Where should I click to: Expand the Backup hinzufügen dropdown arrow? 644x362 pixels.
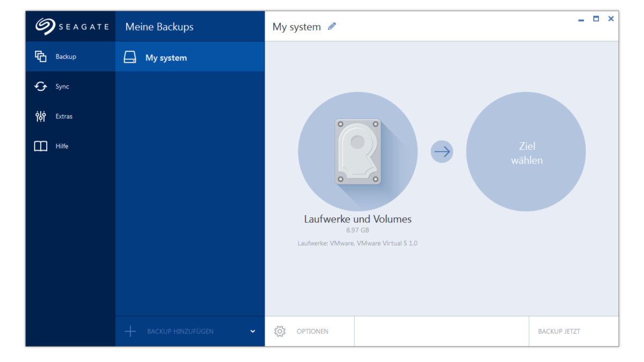coord(253,331)
